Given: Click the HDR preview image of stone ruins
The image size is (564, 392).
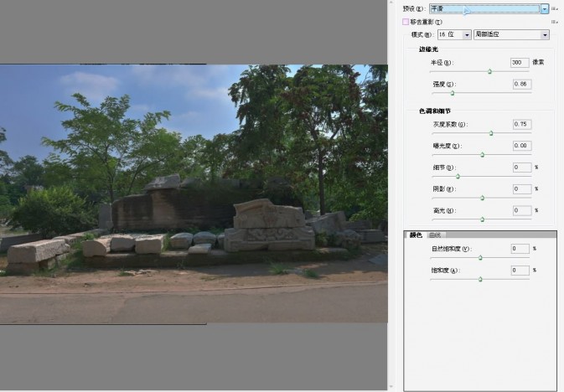Looking at the screenshot, I should (194, 193).
